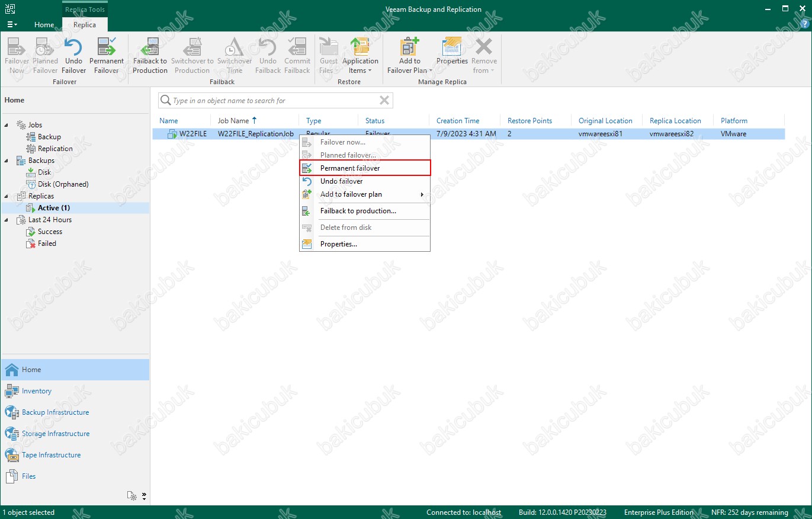Sort by the Status column header
Screen dimensions: 812x519
click(375, 121)
